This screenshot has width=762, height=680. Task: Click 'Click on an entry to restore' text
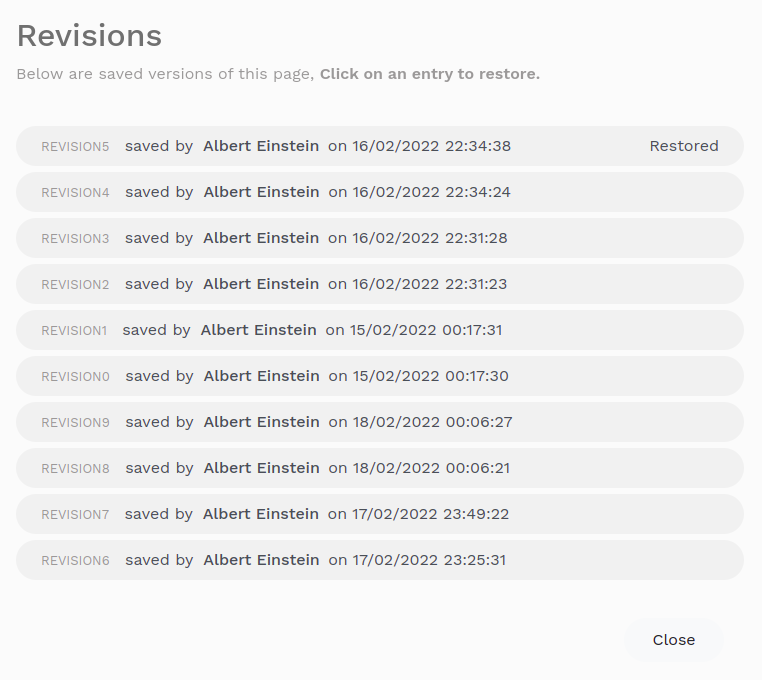(429, 74)
